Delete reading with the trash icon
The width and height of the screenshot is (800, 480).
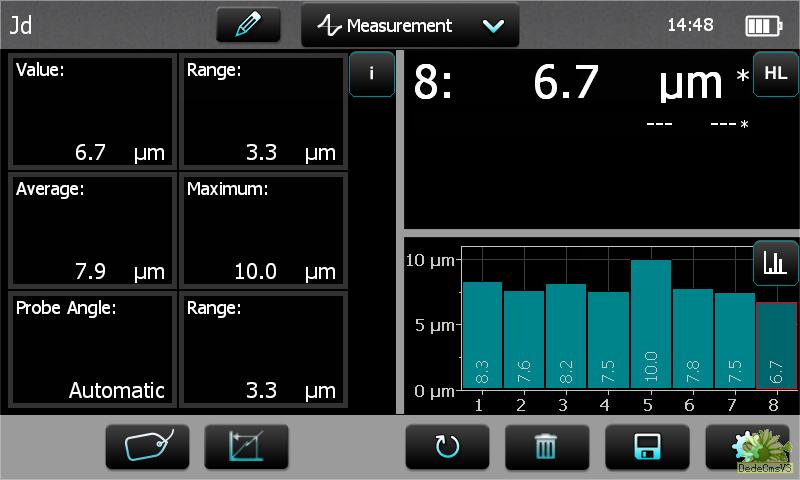[546, 446]
